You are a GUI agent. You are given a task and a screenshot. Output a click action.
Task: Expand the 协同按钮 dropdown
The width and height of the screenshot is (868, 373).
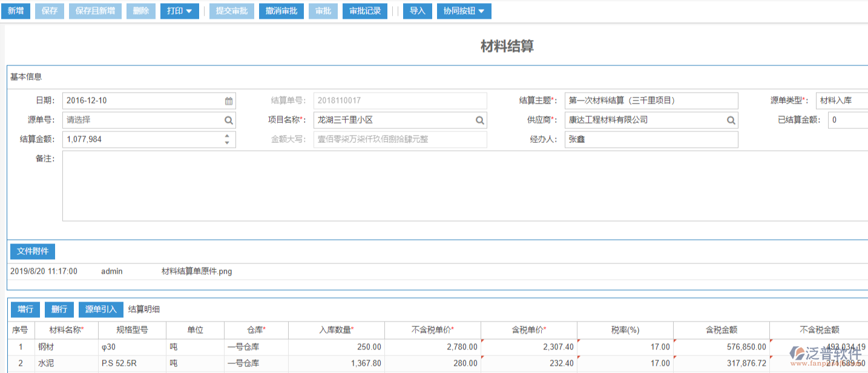point(464,11)
